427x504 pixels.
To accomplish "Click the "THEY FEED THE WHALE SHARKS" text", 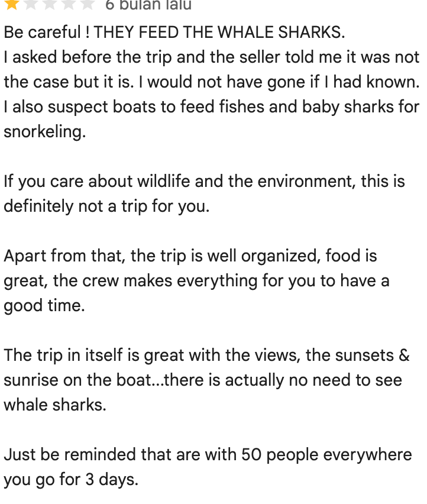I will [x=219, y=33].
